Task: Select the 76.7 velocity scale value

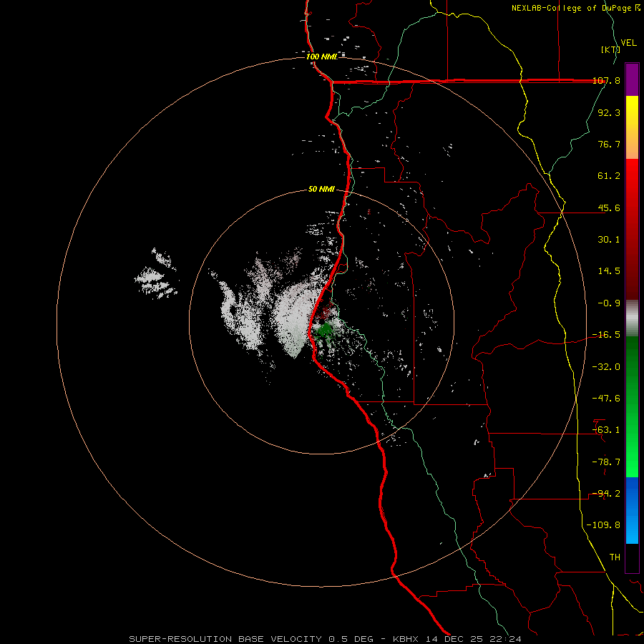Action: pos(609,144)
